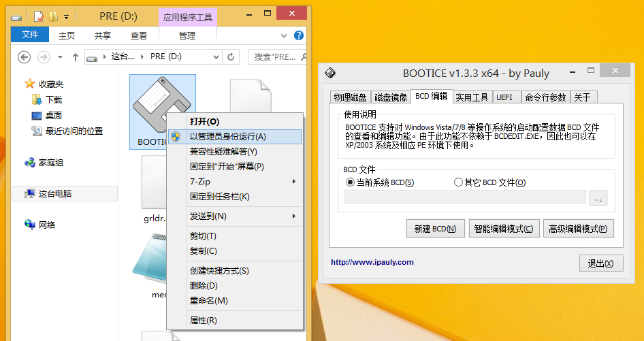
Task: Click the UAC shield icon beside 以管理员身份运行
Action: click(x=176, y=137)
